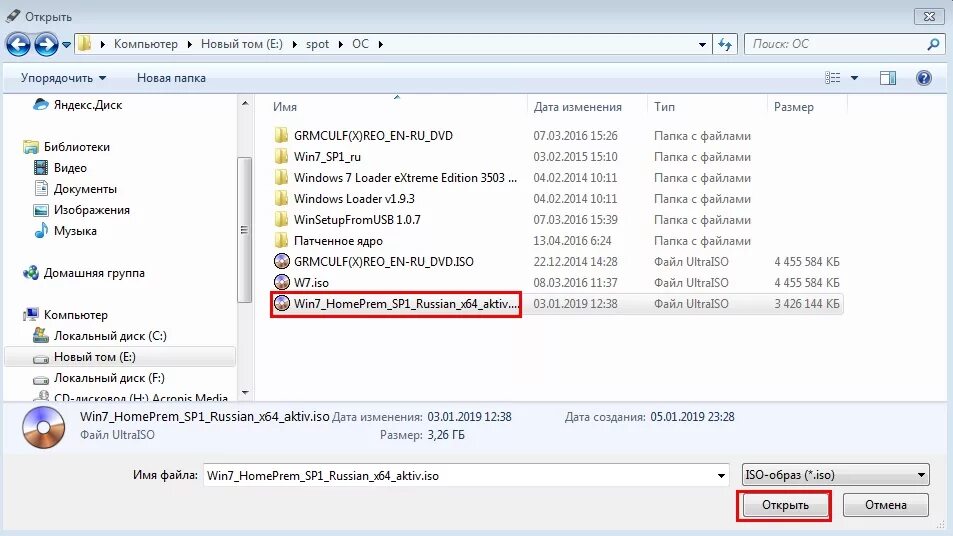This screenshot has height=536, width=953.
Task: Click the folder icon of Win7_SP1_ru
Action: click(x=281, y=157)
